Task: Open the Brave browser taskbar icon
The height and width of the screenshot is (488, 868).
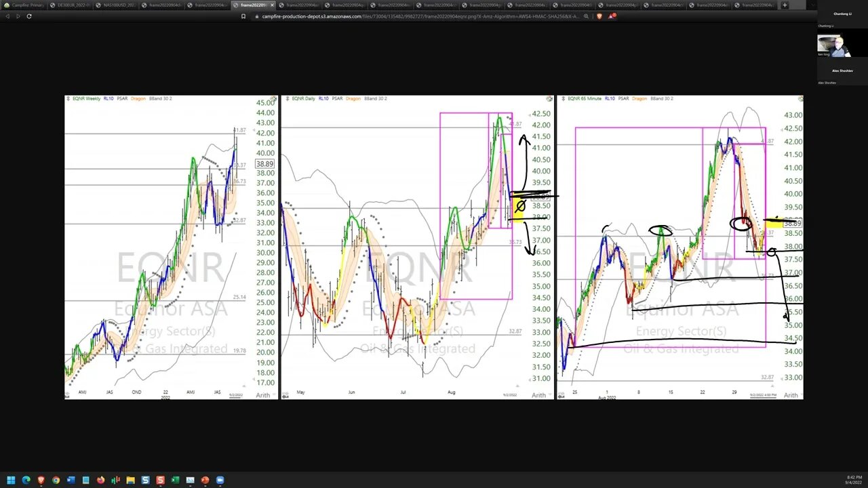Action: point(41,480)
